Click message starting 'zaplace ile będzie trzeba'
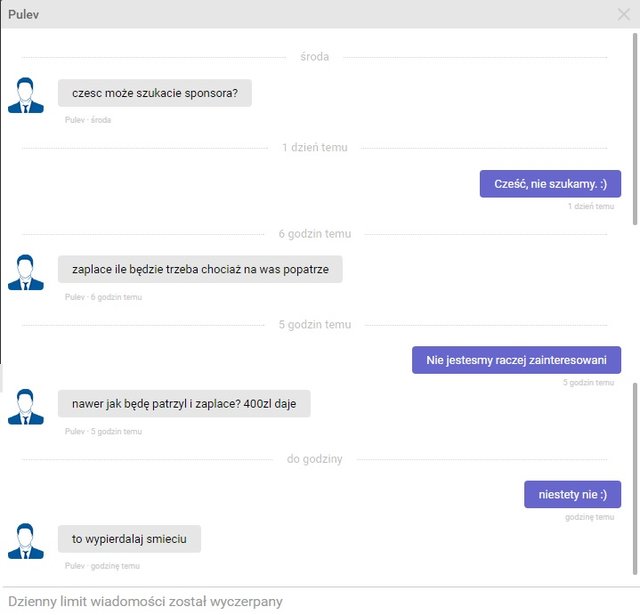Viewport: 640px width, 615px height. (x=200, y=269)
